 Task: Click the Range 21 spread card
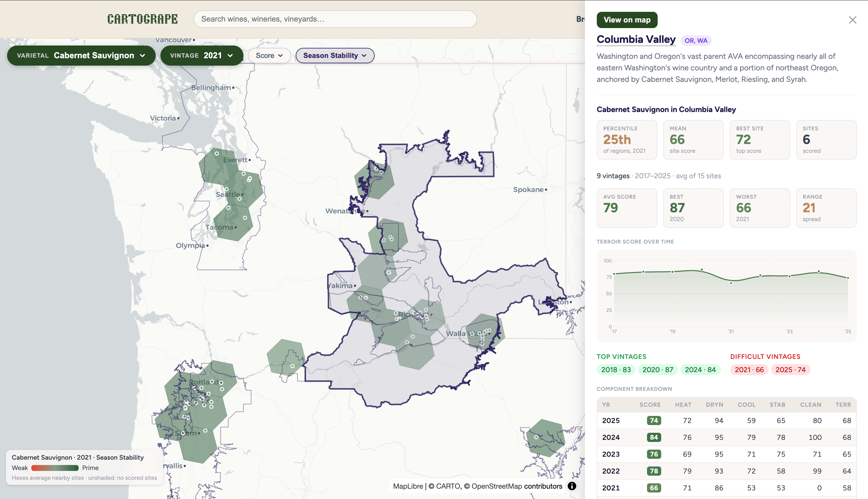click(x=826, y=208)
